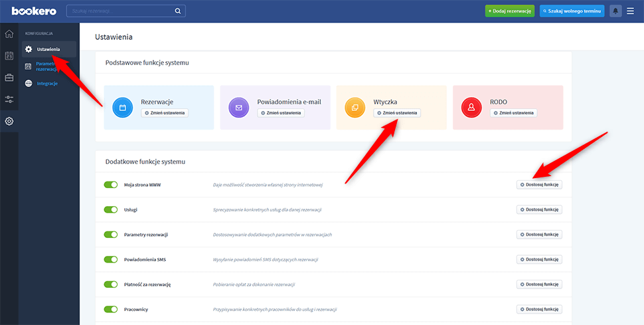Click the purple e-mail envelope icon
The image size is (644, 325).
point(238,108)
